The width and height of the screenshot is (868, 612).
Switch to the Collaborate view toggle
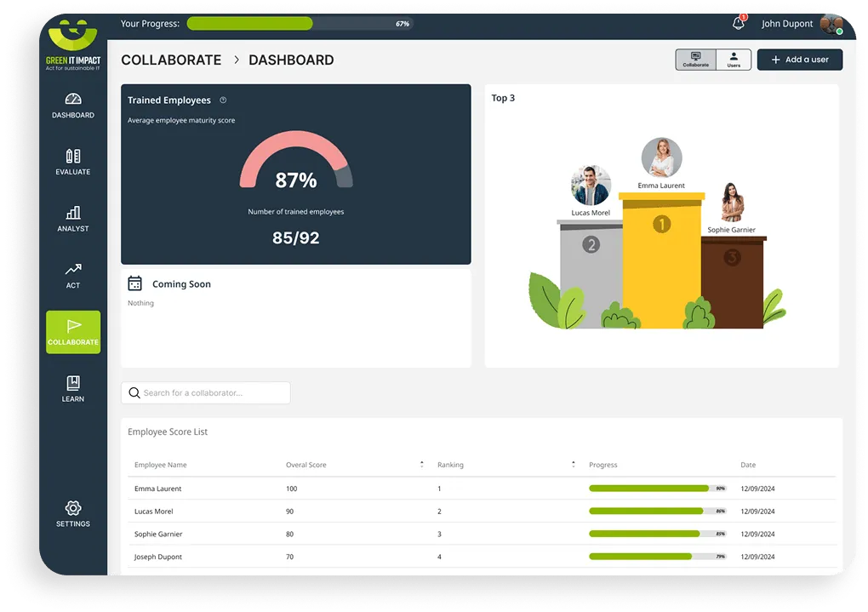[x=695, y=60]
